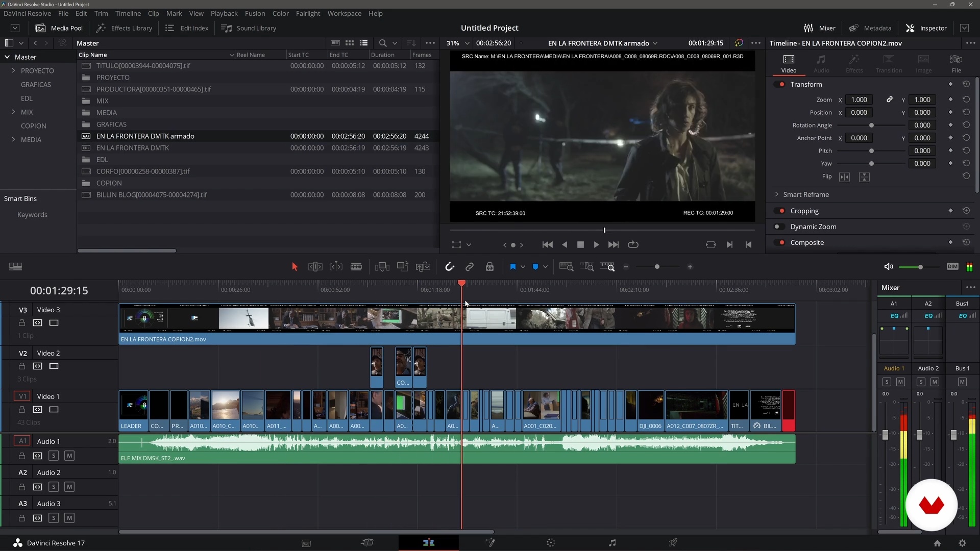Click Custom Zoom icon
The width and height of the screenshot is (980, 551).
pos(607,266)
